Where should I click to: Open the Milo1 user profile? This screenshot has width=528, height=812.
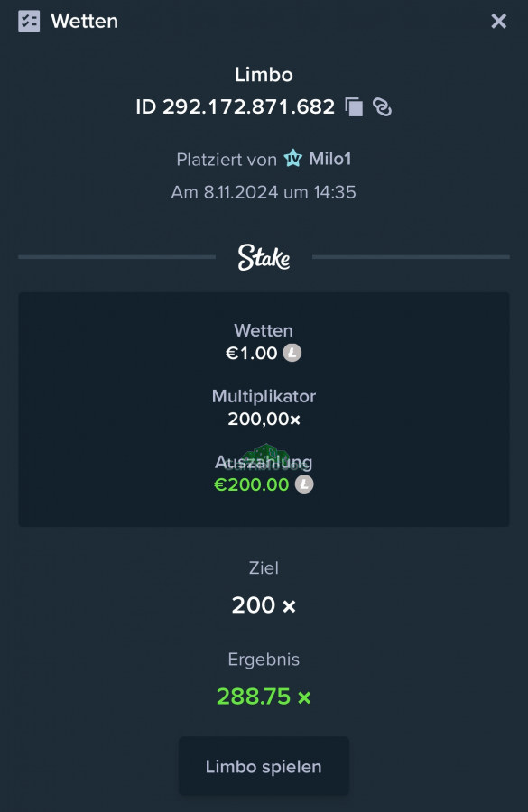tap(330, 159)
